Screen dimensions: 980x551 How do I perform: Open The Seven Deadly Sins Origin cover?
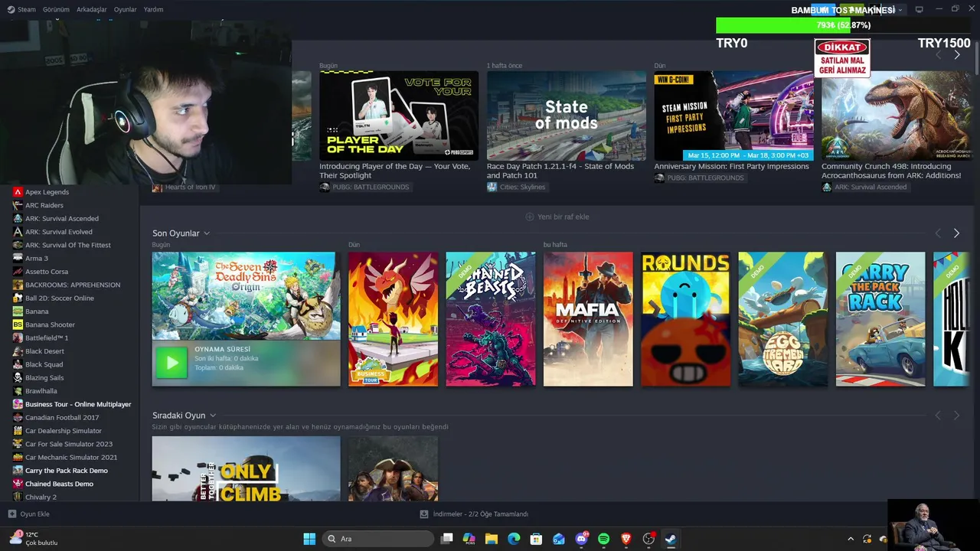pos(246,296)
